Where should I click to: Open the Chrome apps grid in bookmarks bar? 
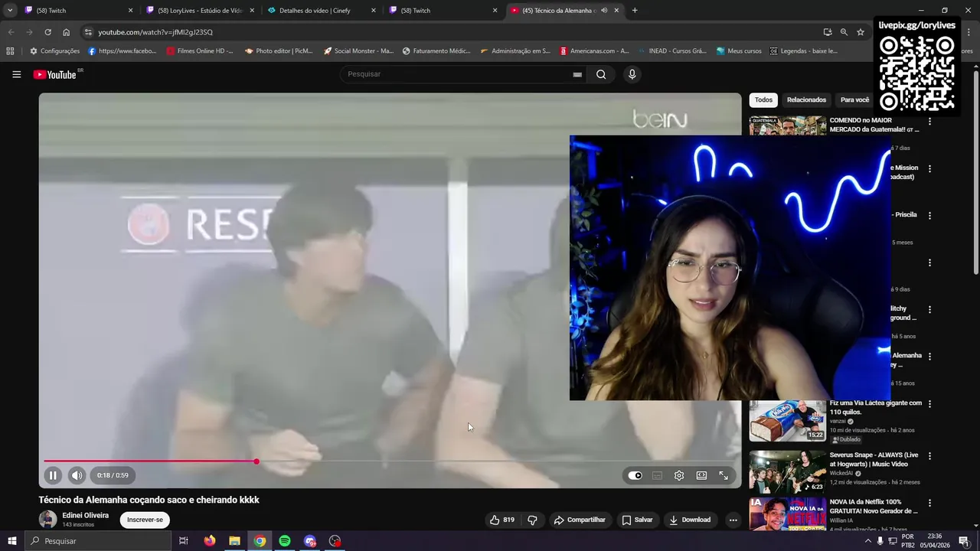tap(10, 51)
